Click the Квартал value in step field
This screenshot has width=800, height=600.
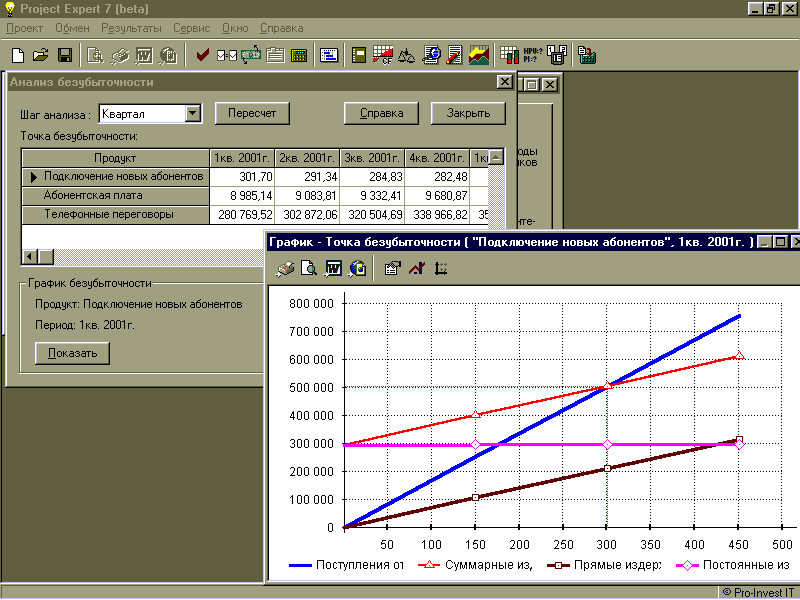tap(123, 114)
